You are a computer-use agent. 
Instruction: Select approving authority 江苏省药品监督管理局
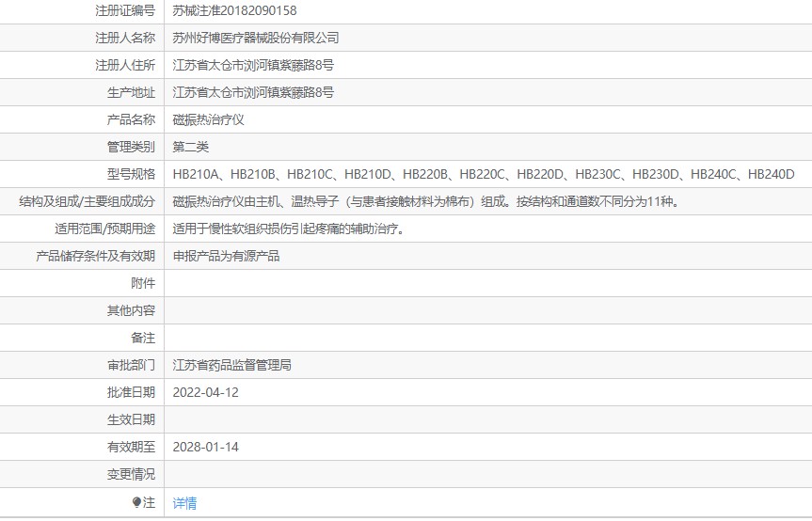click(232, 365)
